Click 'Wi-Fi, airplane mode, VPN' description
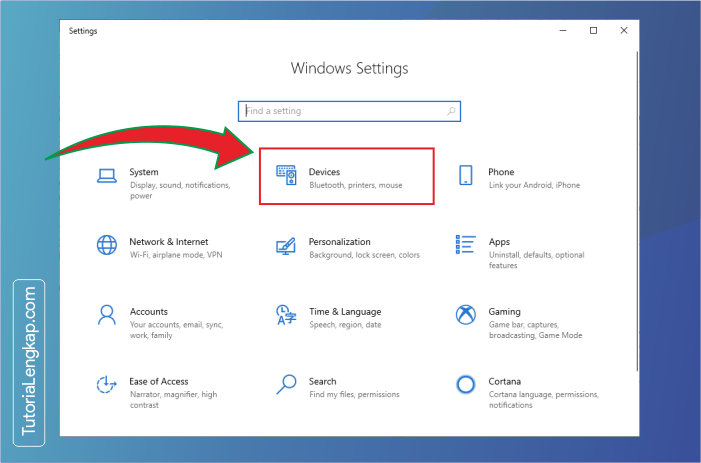The width and height of the screenshot is (701, 463). pyautogui.click(x=176, y=255)
